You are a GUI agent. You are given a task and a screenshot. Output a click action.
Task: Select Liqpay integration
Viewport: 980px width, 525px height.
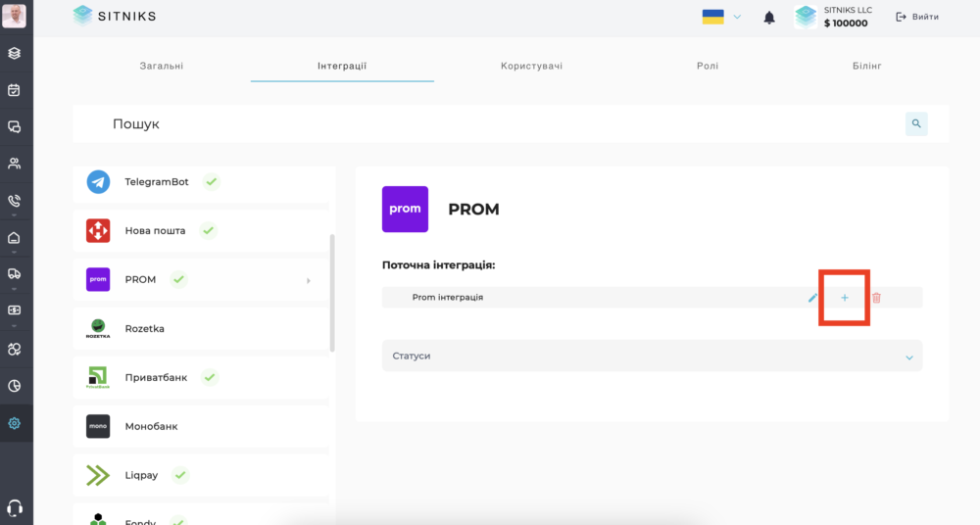(201, 475)
